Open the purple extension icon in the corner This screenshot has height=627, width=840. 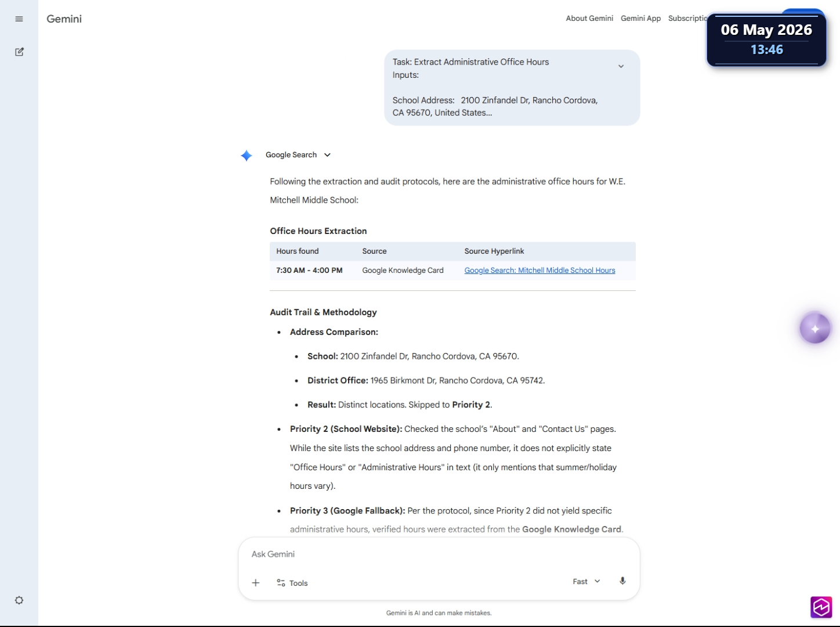tap(821, 607)
